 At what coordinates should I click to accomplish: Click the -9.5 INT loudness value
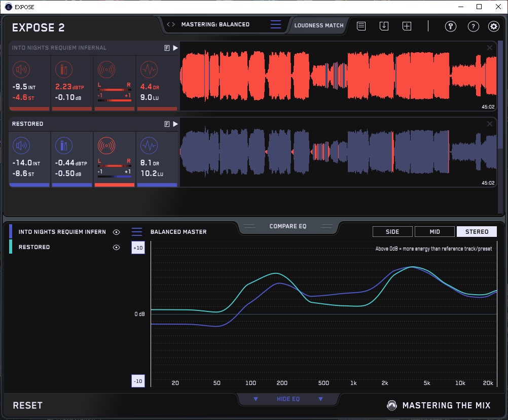tap(24, 87)
